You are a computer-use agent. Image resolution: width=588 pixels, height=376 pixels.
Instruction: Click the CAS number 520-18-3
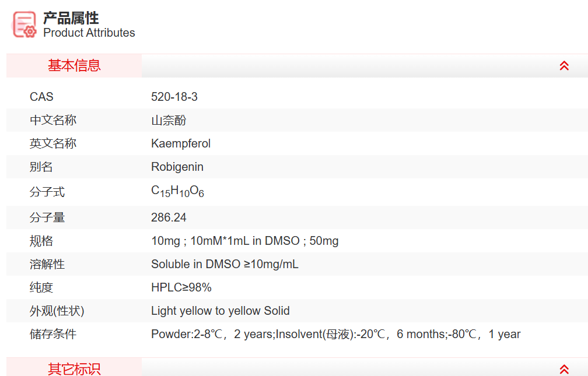(x=174, y=97)
